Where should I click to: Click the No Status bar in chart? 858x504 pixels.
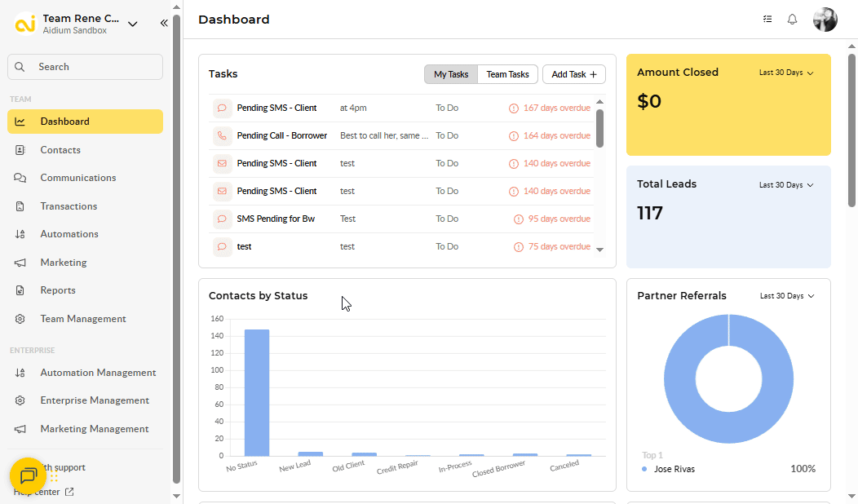(x=257, y=392)
